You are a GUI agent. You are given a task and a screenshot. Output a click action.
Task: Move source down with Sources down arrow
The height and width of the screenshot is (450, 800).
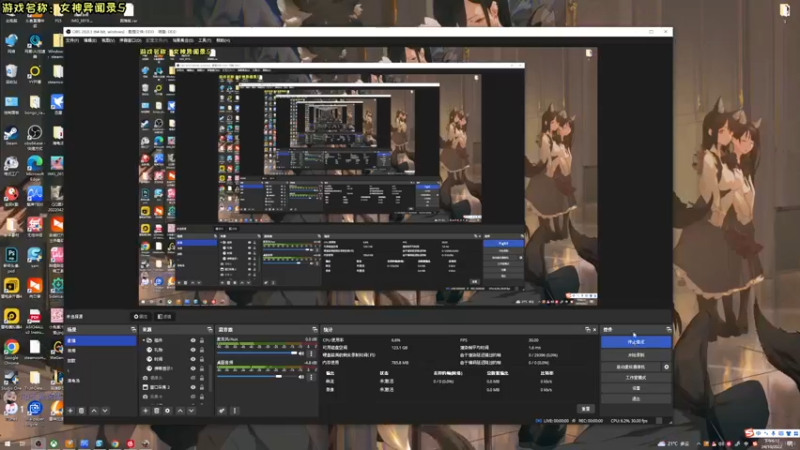tap(191, 411)
